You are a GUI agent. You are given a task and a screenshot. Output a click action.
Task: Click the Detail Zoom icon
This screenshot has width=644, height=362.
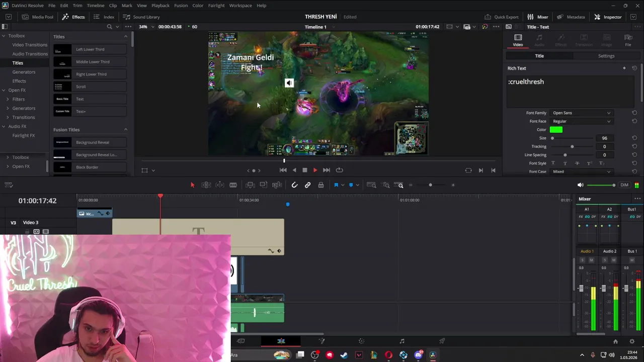click(386, 185)
